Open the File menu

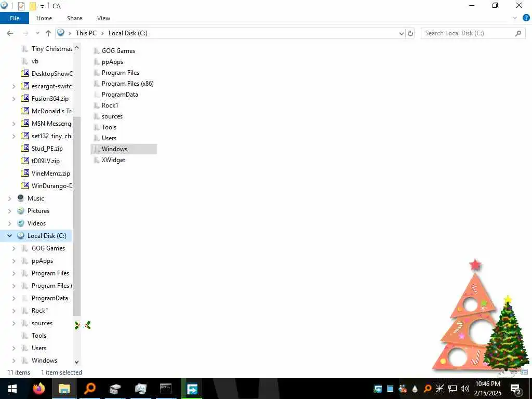(15, 18)
